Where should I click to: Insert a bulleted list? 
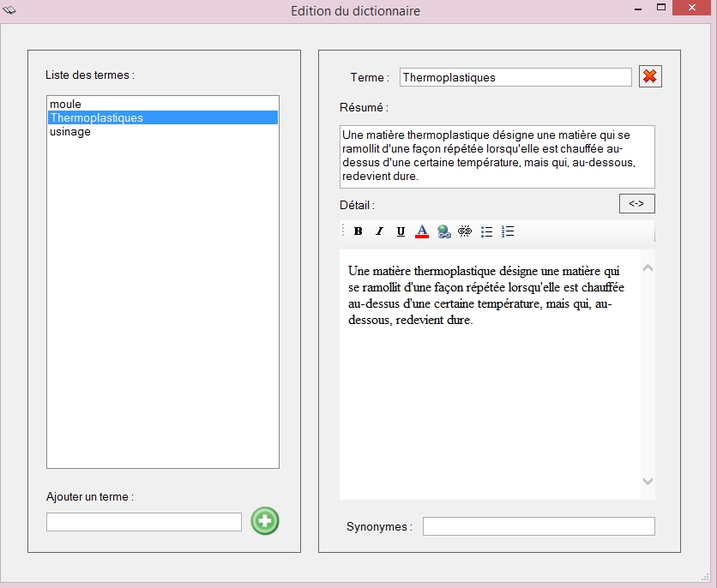pos(486,231)
